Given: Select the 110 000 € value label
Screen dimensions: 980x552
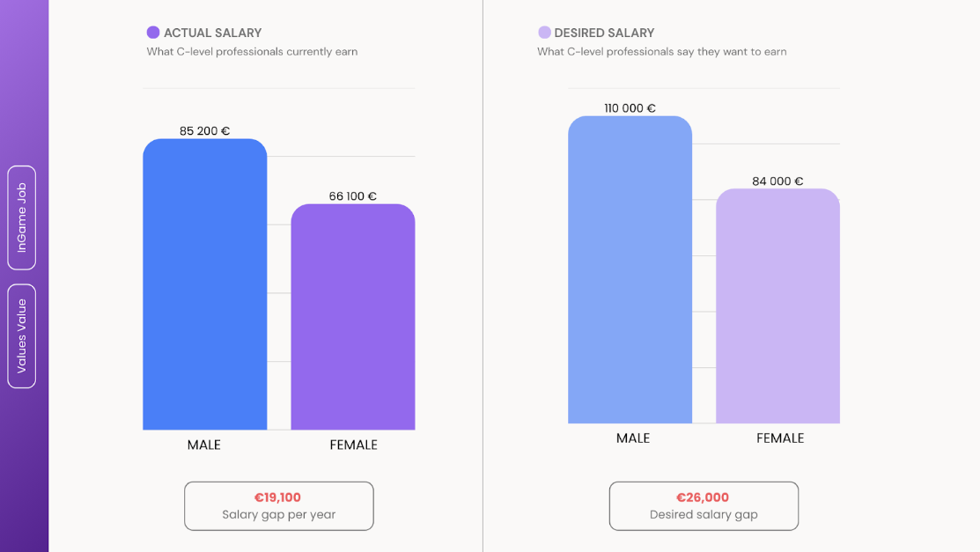Looking at the screenshot, I should 630,108.
